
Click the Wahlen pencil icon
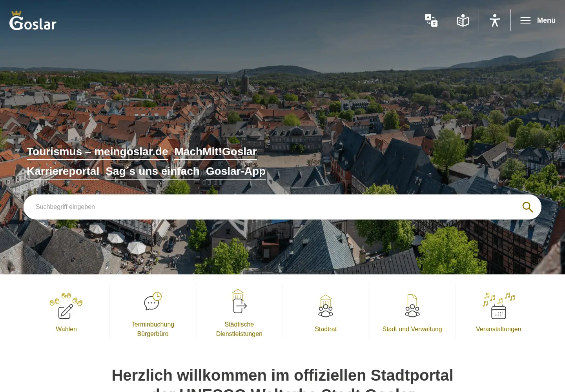66,306
